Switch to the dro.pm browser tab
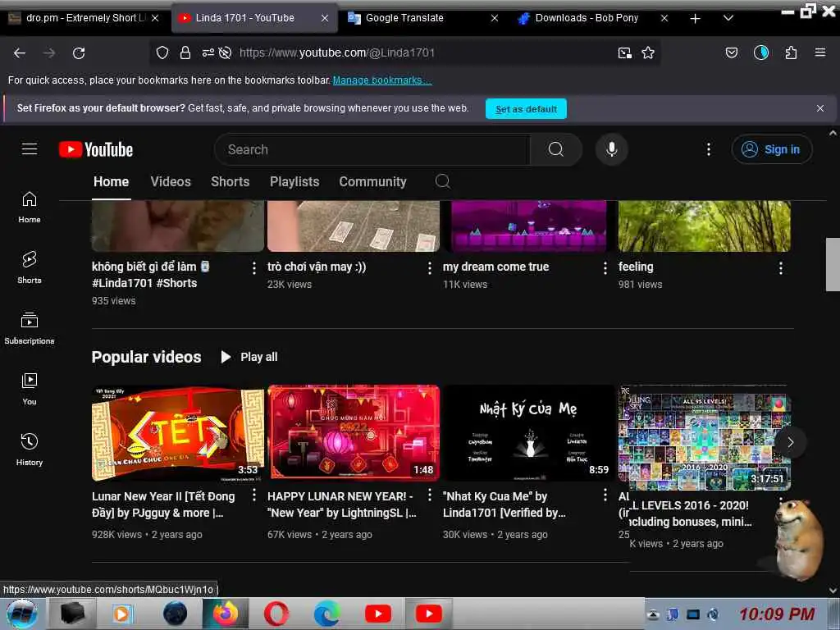 pyautogui.click(x=83, y=18)
